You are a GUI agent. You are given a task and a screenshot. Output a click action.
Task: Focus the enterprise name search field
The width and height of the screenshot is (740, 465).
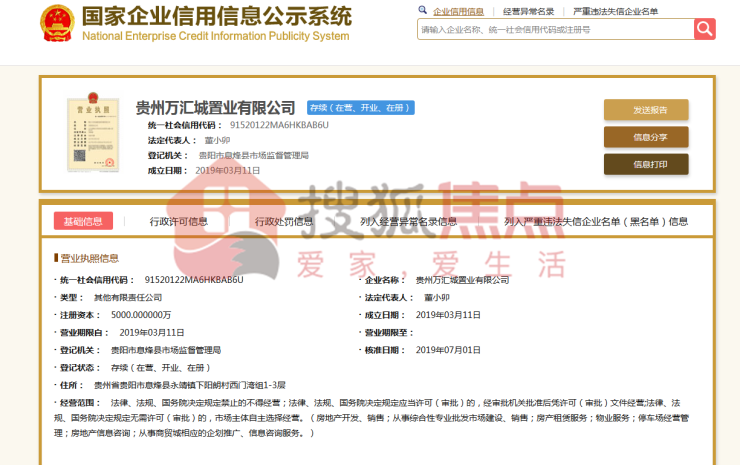(555, 29)
